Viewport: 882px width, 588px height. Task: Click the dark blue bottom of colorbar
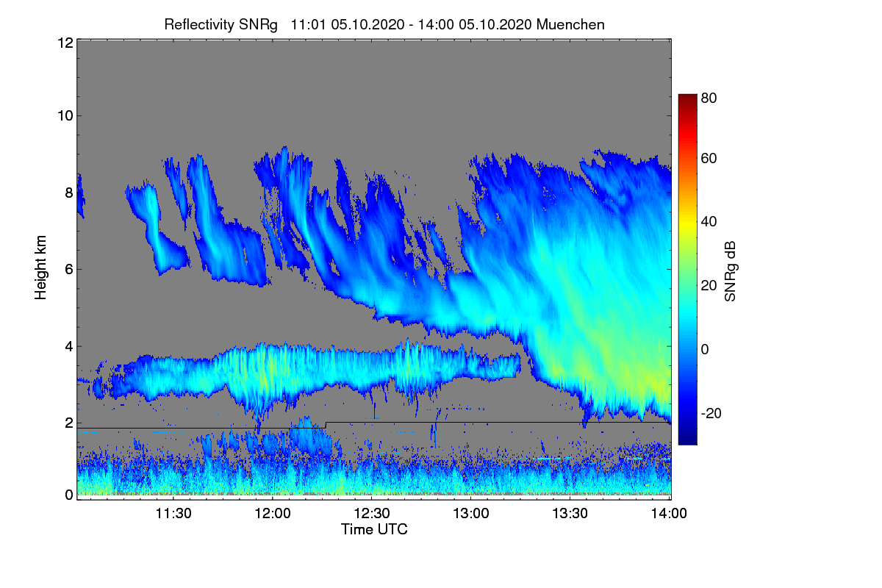[686, 440]
